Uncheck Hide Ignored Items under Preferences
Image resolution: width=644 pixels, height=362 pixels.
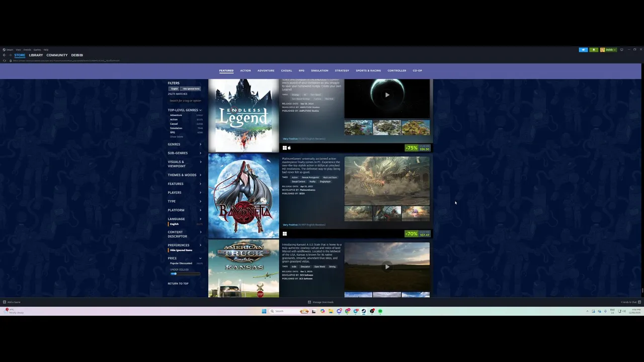point(181,250)
